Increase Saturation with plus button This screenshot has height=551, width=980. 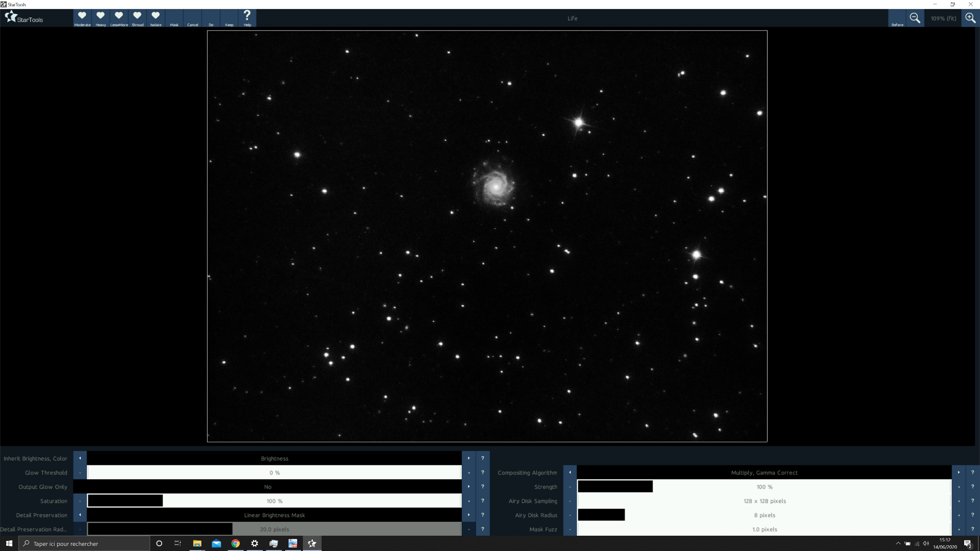coord(468,501)
